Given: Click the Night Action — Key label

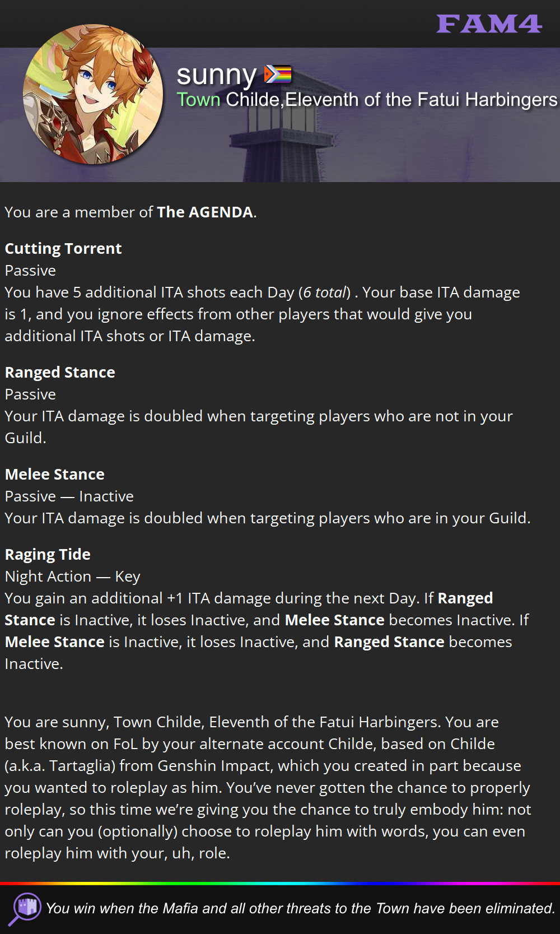Looking at the screenshot, I should pyautogui.click(x=73, y=577).
